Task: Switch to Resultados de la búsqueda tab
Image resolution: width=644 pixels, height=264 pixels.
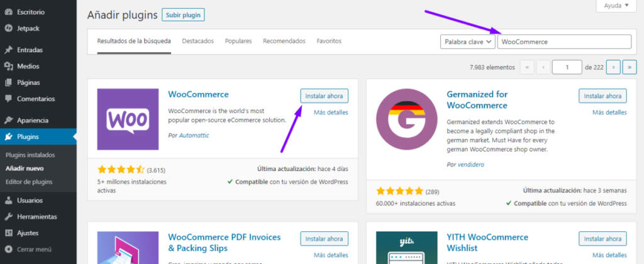Action: 134,41
